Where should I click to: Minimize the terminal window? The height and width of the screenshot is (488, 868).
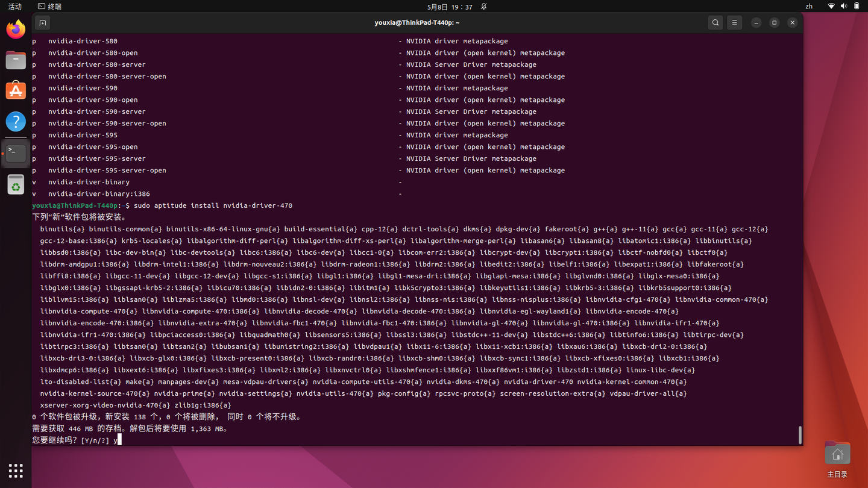coord(756,23)
